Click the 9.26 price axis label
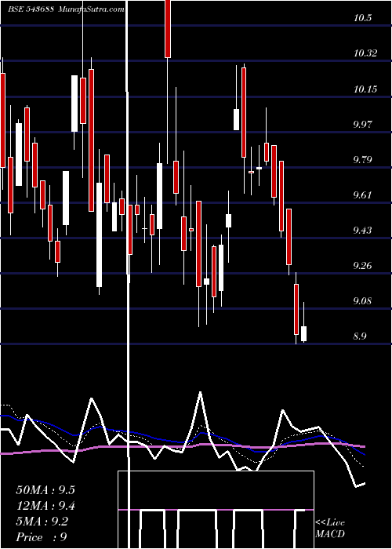The image size is (392, 549). click(x=362, y=266)
